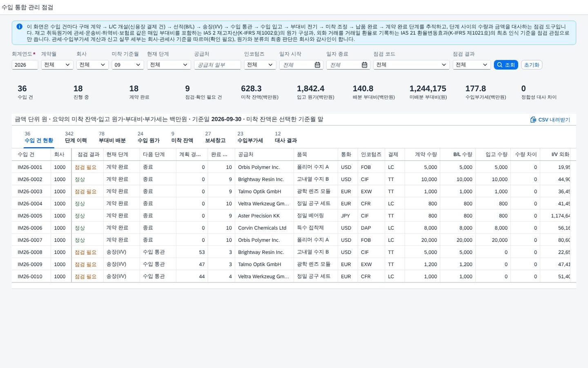Click the 조회 search button
Image resolution: width=588 pixels, height=368 pixels.
point(506,65)
